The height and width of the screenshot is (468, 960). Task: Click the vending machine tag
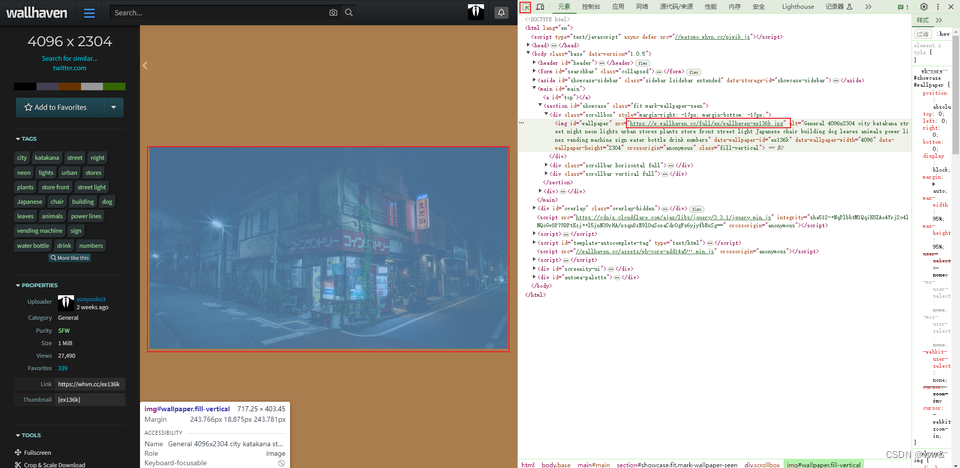[x=40, y=231]
